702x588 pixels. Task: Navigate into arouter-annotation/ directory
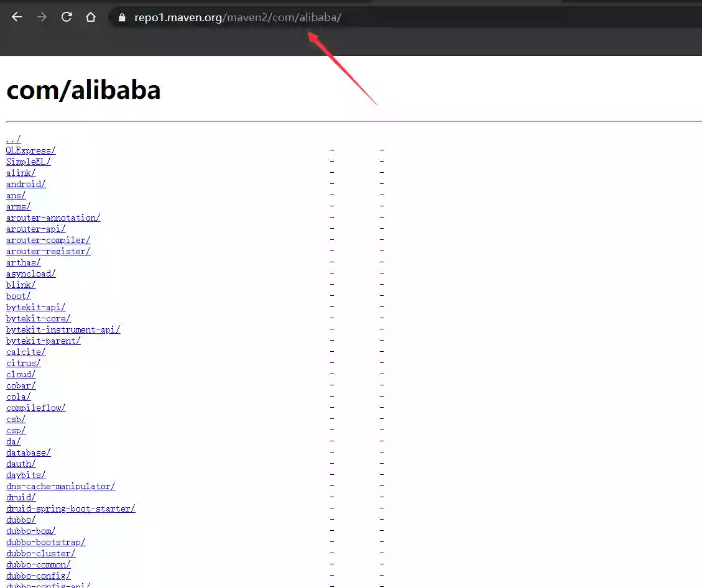click(53, 218)
